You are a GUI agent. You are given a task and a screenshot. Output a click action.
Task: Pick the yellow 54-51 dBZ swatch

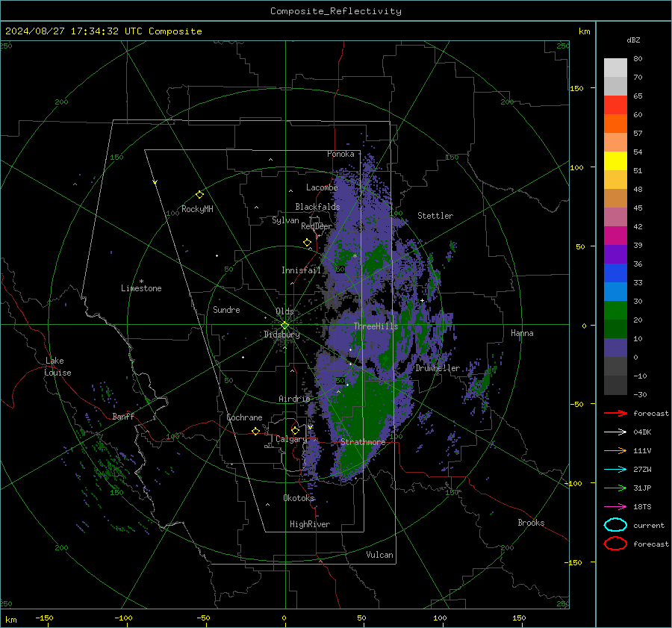tap(615, 161)
